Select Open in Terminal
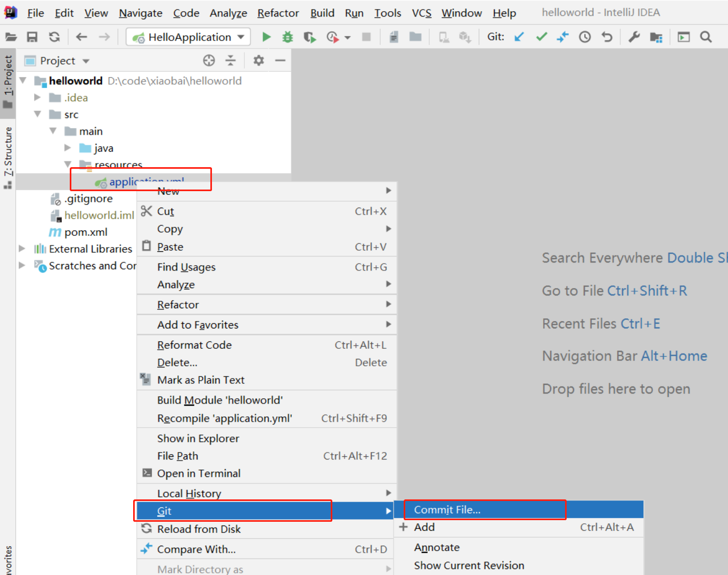This screenshot has width=728, height=575. tap(267, 473)
